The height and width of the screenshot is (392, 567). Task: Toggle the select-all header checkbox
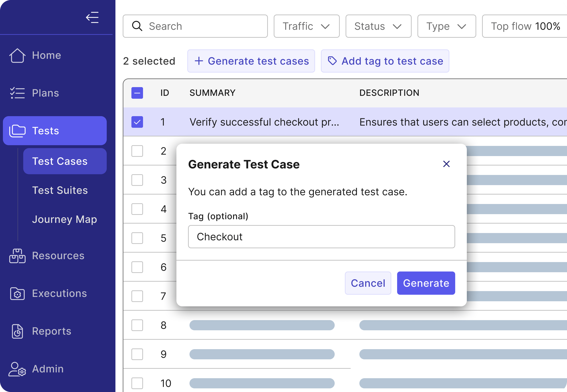click(x=137, y=93)
